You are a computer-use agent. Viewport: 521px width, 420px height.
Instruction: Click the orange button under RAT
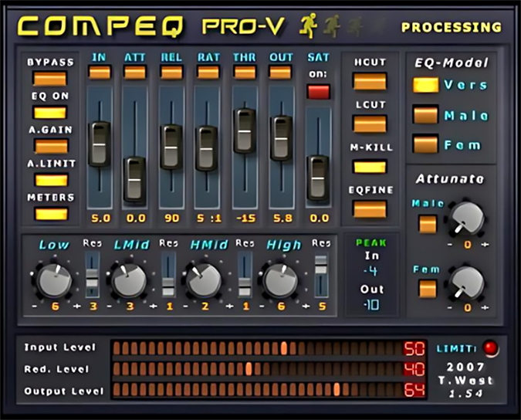208,72
